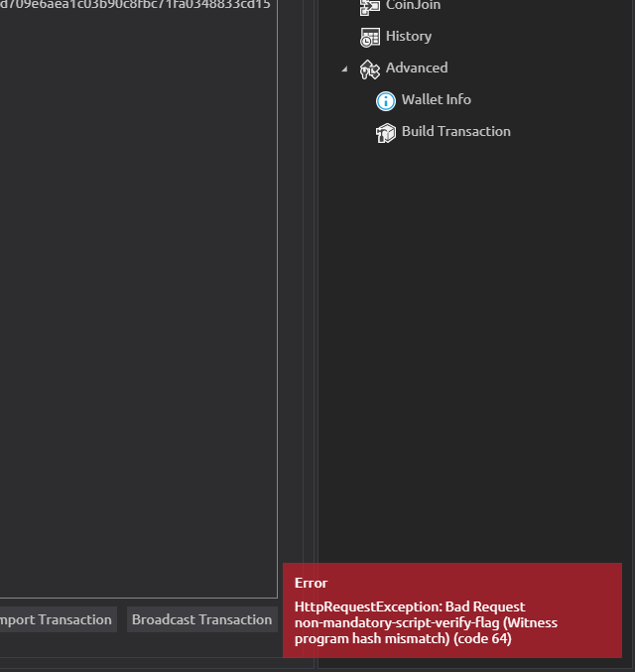Image resolution: width=635 pixels, height=672 pixels.
Task: Click the History calendar-clock icon
Action: click(x=370, y=38)
